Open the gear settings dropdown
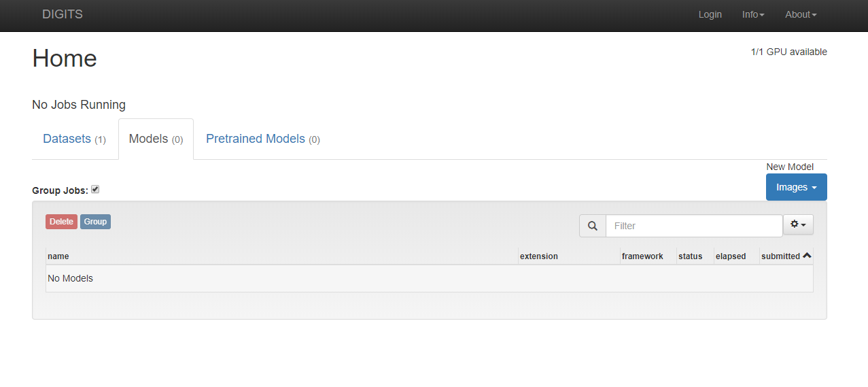 pos(798,225)
